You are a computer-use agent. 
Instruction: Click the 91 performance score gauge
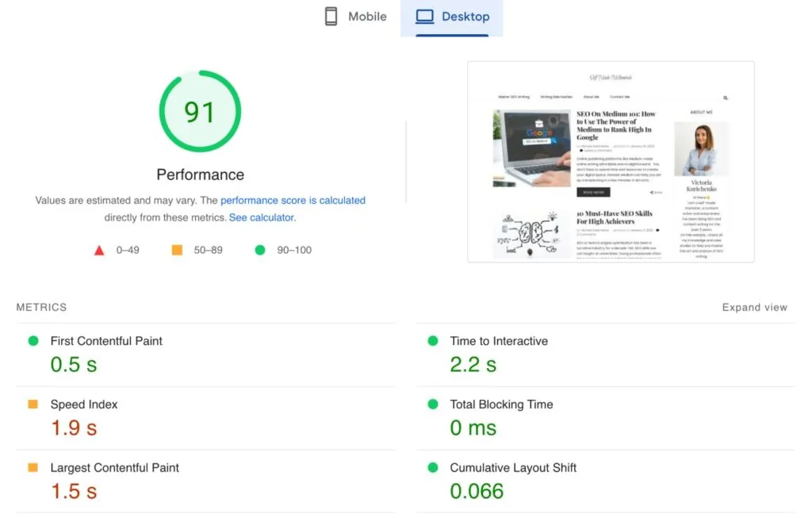pos(200,111)
